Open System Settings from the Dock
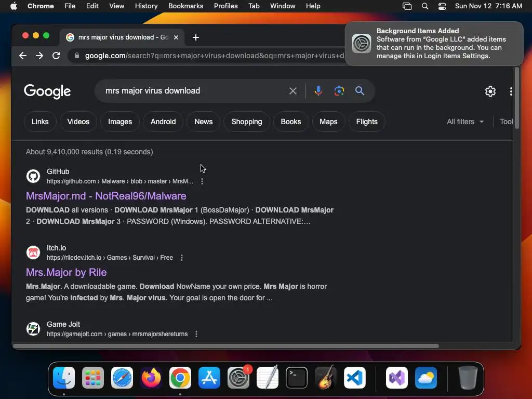The image size is (532, 399). (x=238, y=378)
